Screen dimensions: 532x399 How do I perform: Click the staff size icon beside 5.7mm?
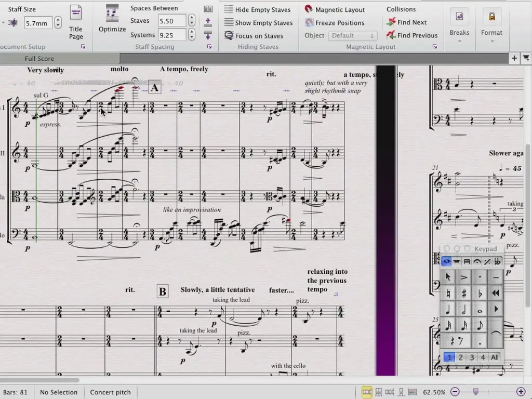(x=13, y=23)
